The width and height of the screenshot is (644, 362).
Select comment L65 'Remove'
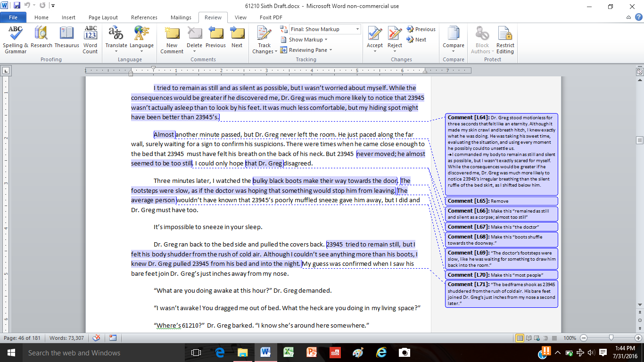coord(502,201)
